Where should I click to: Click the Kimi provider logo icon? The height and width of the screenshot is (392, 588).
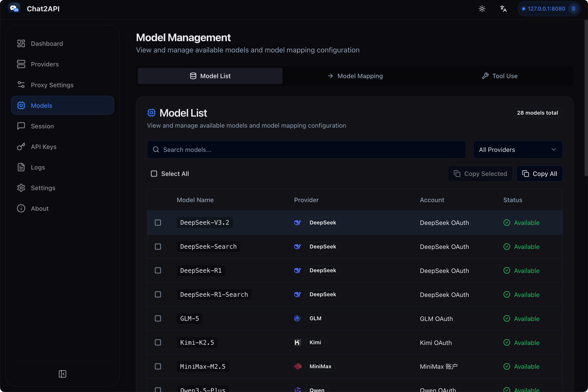(297, 343)
